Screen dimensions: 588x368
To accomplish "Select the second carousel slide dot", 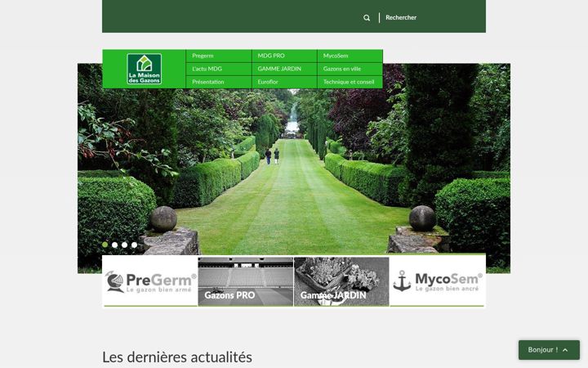I will 115,245.
